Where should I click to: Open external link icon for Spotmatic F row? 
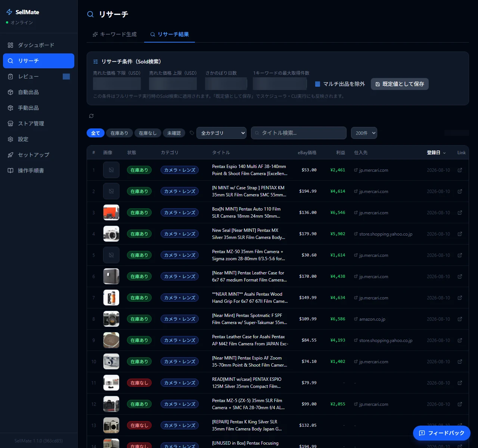tap(460, 319)
